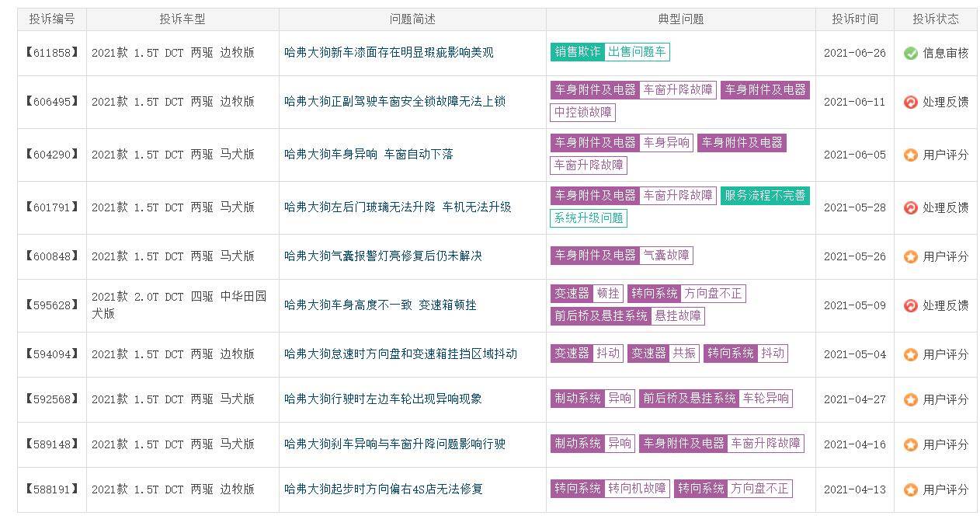Click the orange rating icon on complaint 594094
The width and height of the screenshot is (980, 526).
910,354
